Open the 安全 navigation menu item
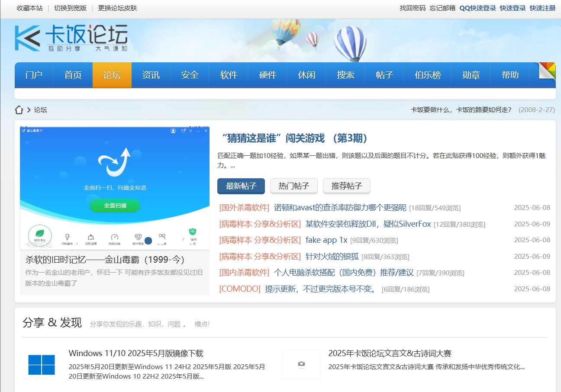Image resolution: width=561 pixels, height=392 pixels. 190,75
